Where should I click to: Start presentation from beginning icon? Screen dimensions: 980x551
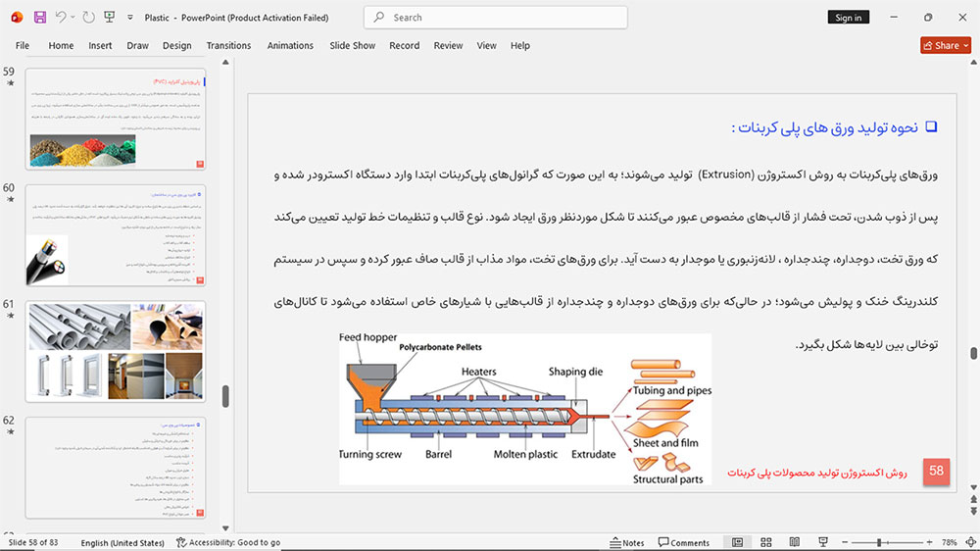(110, 18)
